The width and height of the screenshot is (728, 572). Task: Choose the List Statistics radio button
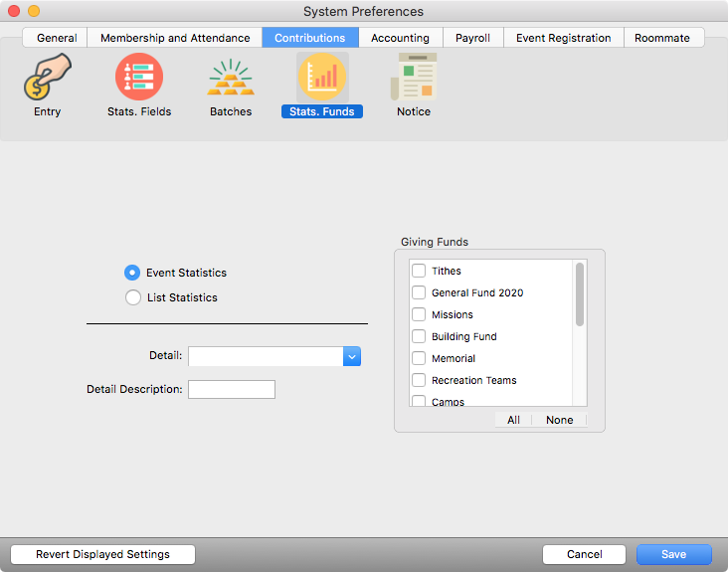pyautogui.click(x=132, y=297)
